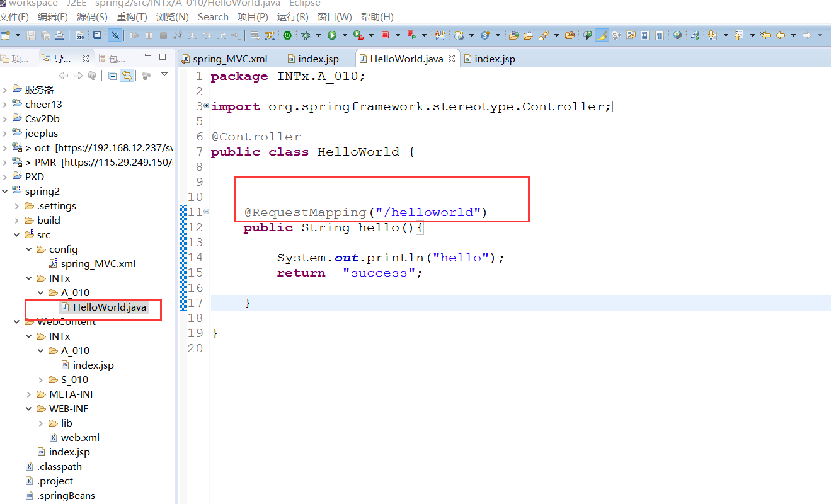Expand the META-INF folder

pyautogui.click(x=29, y=394)
